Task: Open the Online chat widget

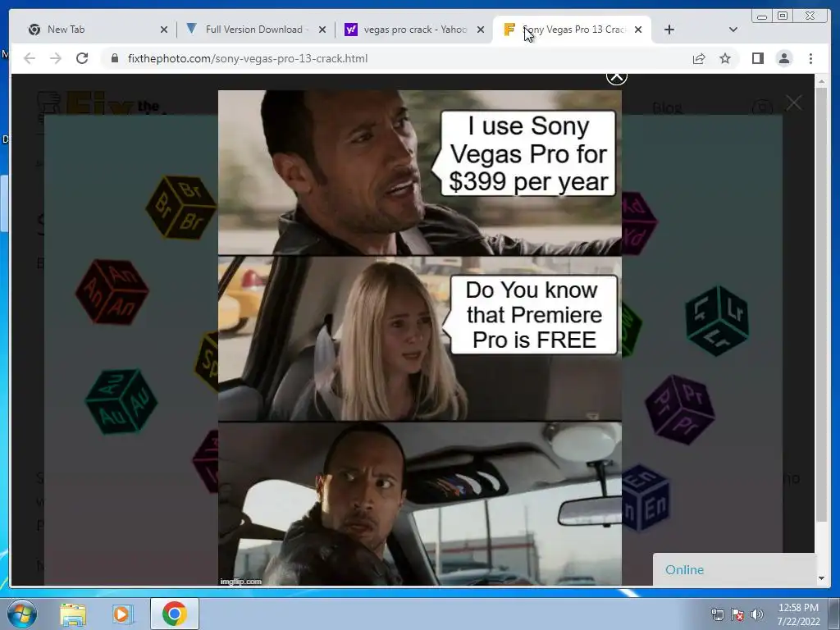Action: (734, 569)
